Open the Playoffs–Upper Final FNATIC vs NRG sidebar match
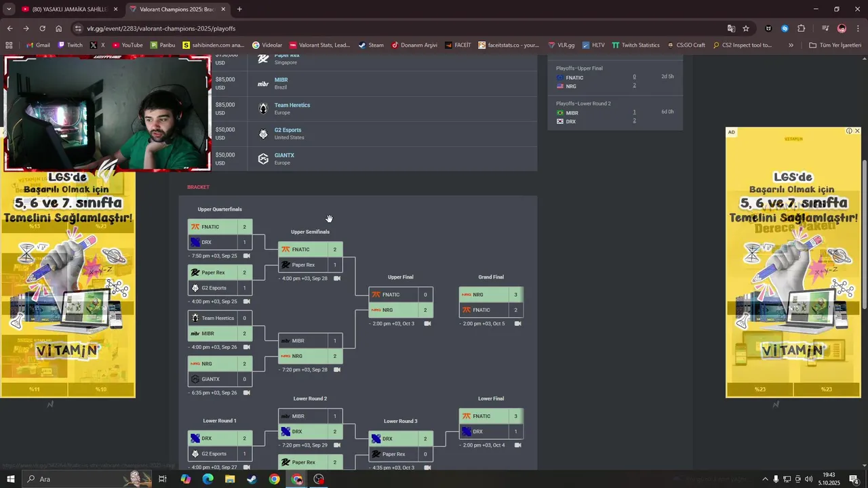The image size is (868, 488). [614, 77]
